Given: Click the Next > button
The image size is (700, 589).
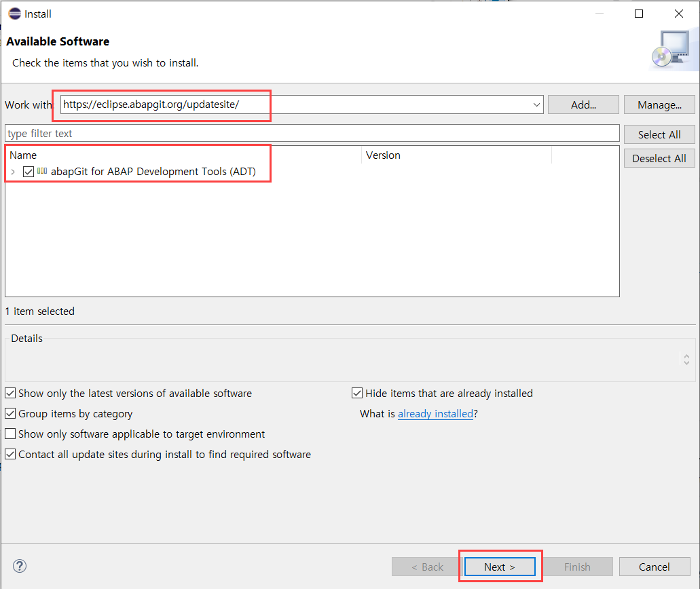Looking at the screenshot, I should [x=500, y=567].
